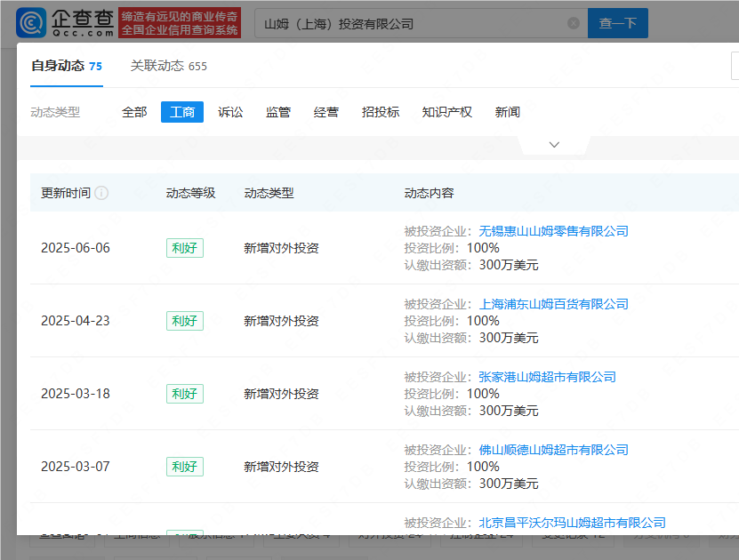Filter by 知识产权 type
The width and height of the screenshot is (739, 560).
click(x=447, y=112)
